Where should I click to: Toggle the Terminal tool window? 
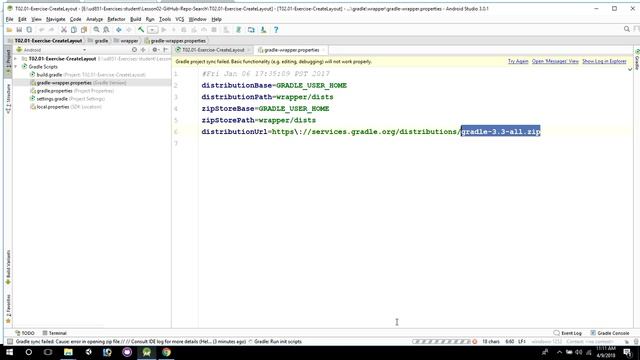[x=54, y=333]
